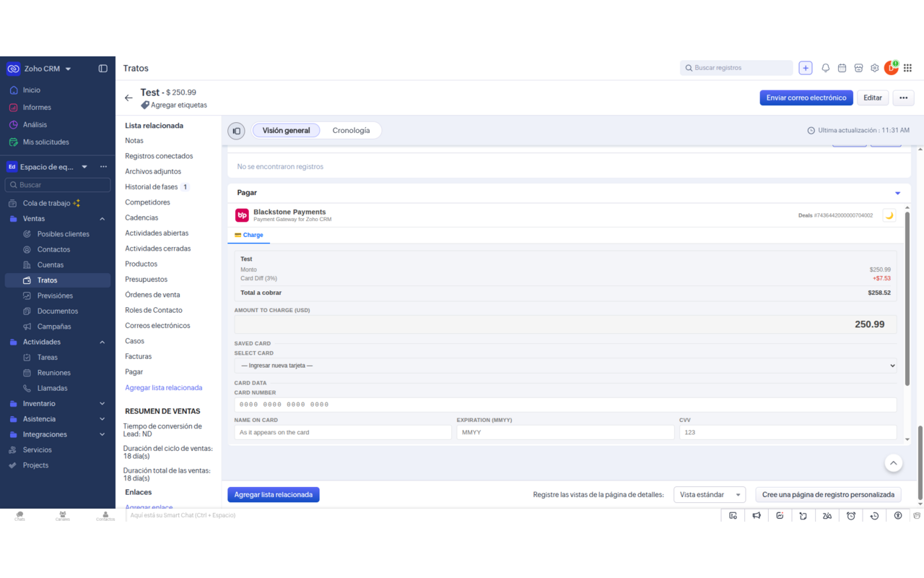The image size is (924, 578).
Task: Toggle the related list panel icon
Action: pos(236,131)
